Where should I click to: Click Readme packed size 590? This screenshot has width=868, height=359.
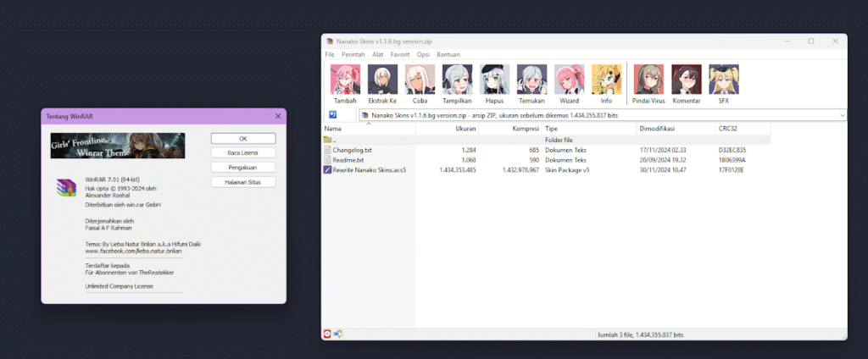[534, 160]
